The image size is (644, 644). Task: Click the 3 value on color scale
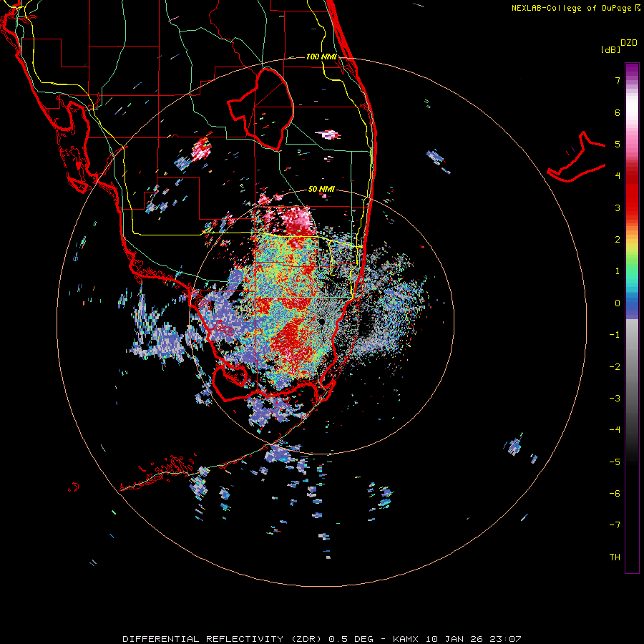point(618,208)
